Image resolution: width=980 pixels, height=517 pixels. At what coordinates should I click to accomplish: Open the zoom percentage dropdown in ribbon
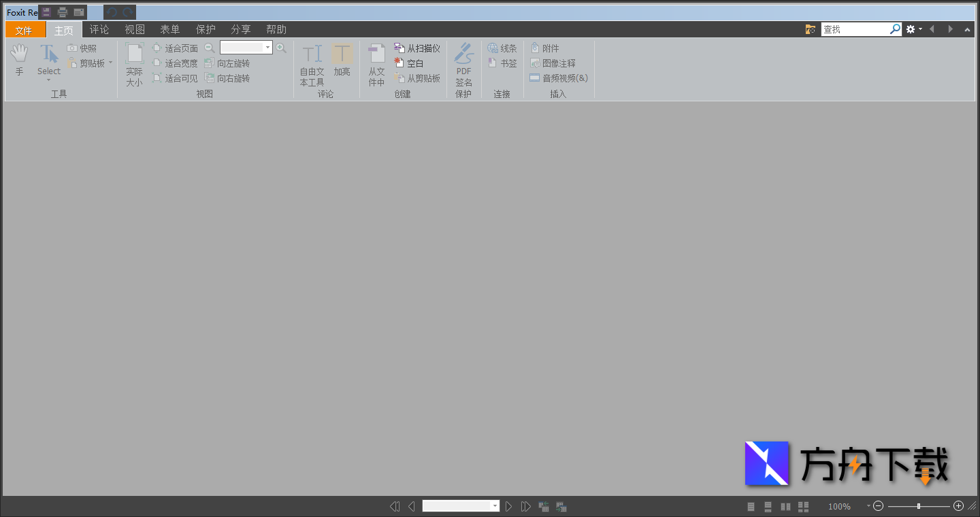(x=267, y=48)
